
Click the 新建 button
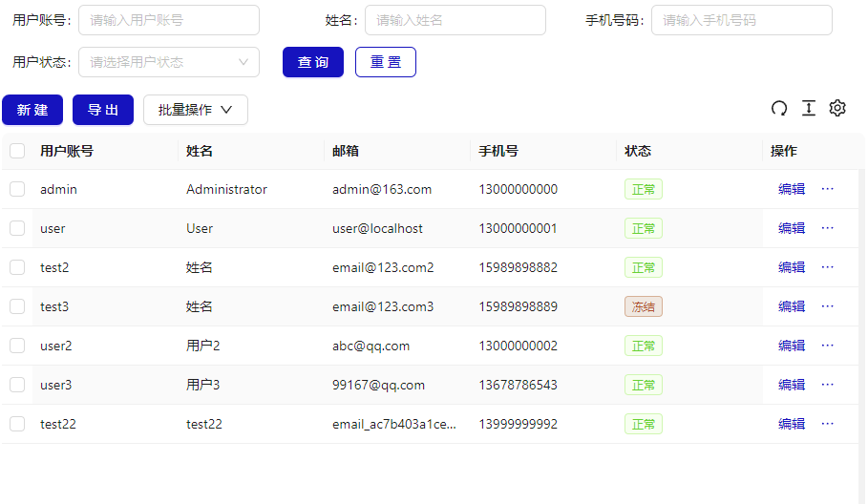32,110
